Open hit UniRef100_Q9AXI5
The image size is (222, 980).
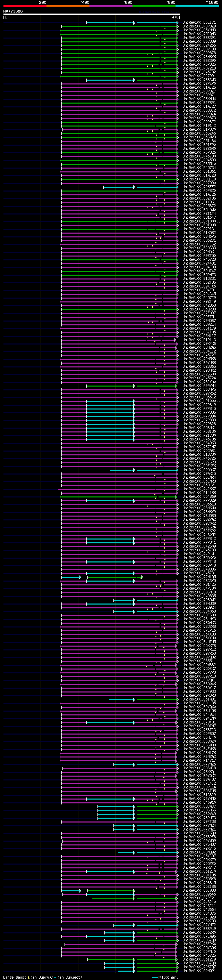[x=199, y=474]
